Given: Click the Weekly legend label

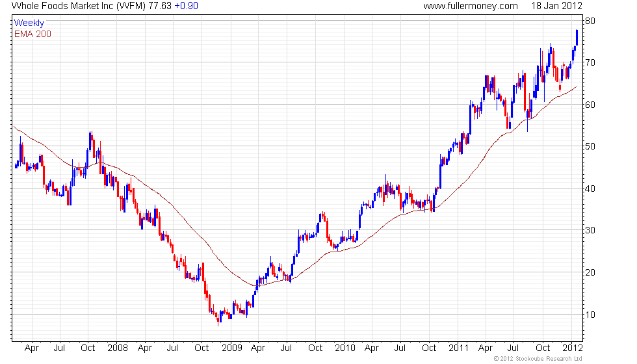Looking at the screenshot, I should click(x=29, y=23).
